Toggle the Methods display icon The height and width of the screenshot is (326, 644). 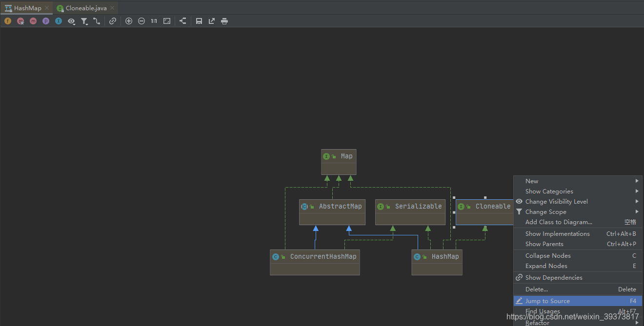33,21
